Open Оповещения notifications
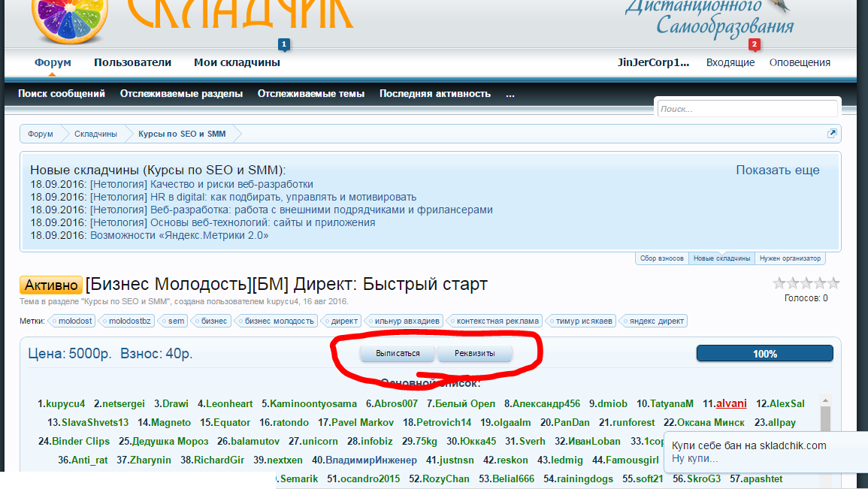The height and width of the screenshot is (489, 868). pos(800,62)
